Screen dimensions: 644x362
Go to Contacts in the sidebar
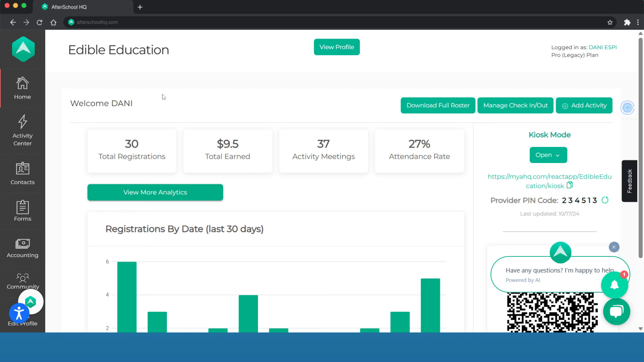coord(22,174)
